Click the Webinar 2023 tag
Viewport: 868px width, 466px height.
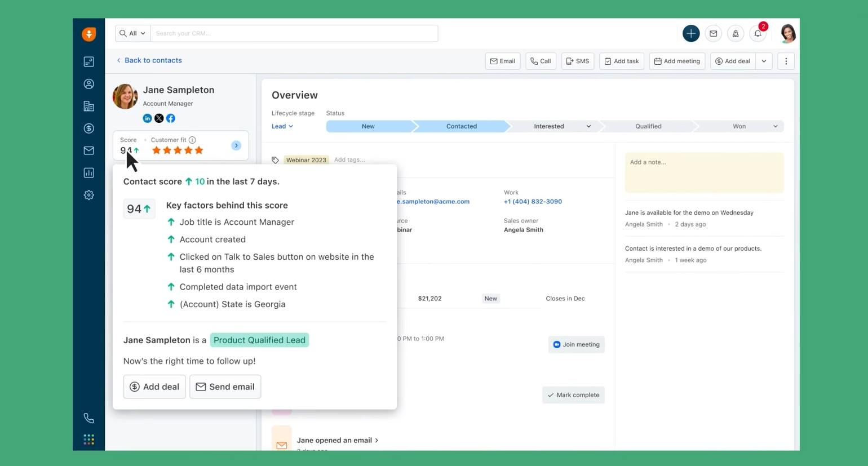click(x=306, y=160)
